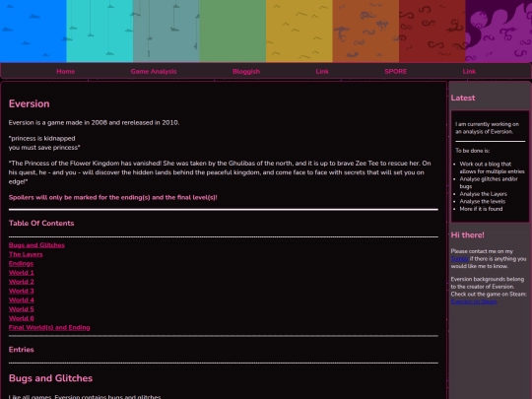
Task: Follow the World 4 link
Action: pos(22,299)
